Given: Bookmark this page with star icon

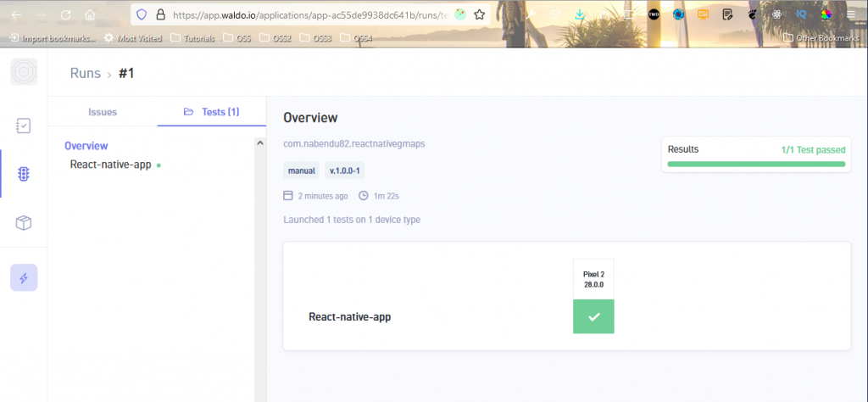Looking at the screenshot, I should pos(480,15).
